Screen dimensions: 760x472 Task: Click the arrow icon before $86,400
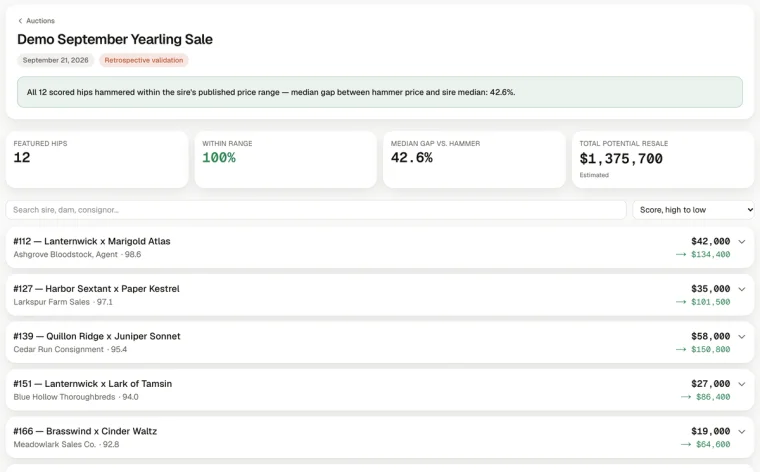686,397
